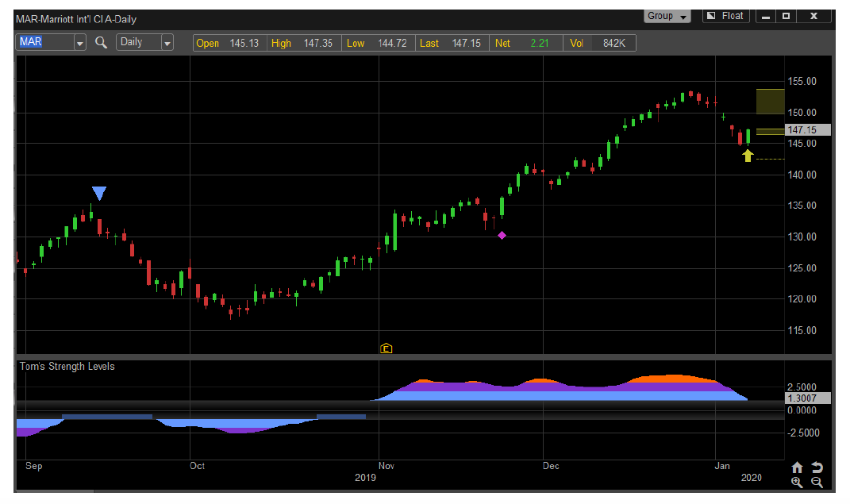Click the magenta diamond signal marker
The height and width of the screenshot is (504, 850).
tap(502, 235)
